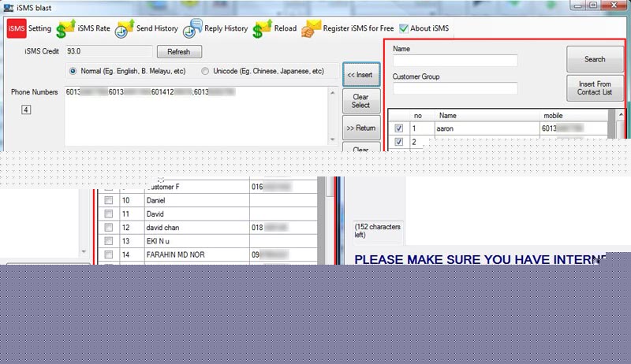Screen dimensions: 631x364
Task: Click the message text area
Action: (x=517, y=211)
